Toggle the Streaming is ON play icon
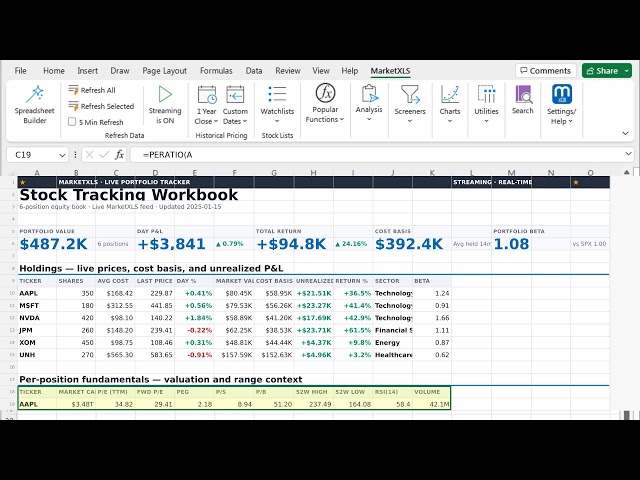This screenshot has height=480, width=640. pos(165,94)
